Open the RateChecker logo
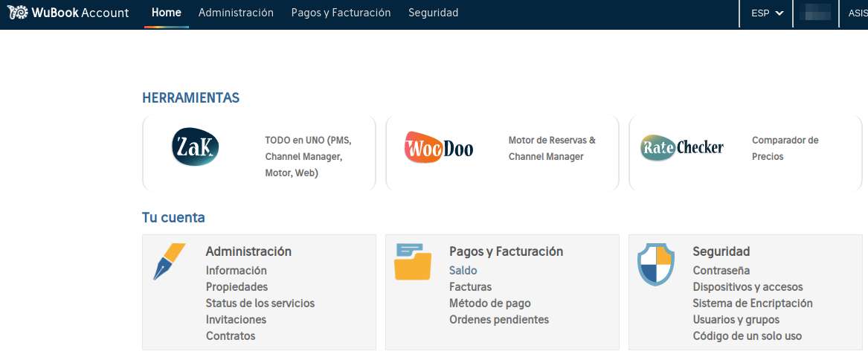 [x=682, y=148]
